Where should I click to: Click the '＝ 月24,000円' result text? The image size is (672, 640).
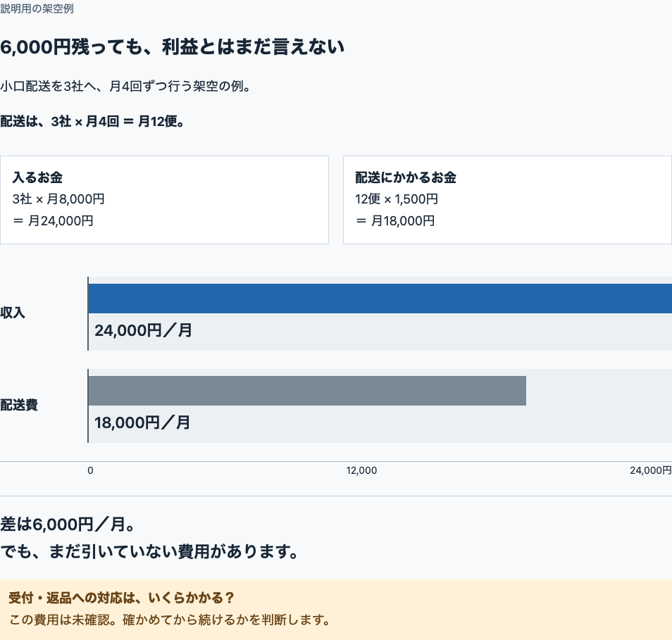click(x=53, y=220)
